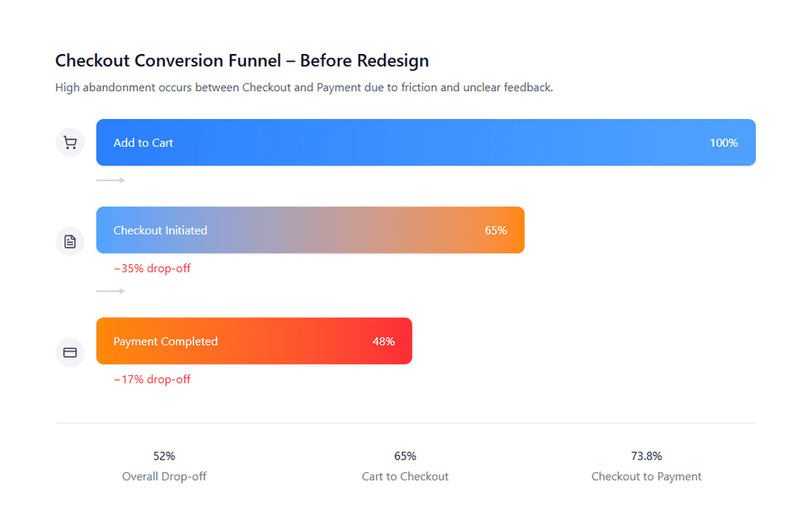Select the blue Add to Cart bar

(x=426, y=143)
